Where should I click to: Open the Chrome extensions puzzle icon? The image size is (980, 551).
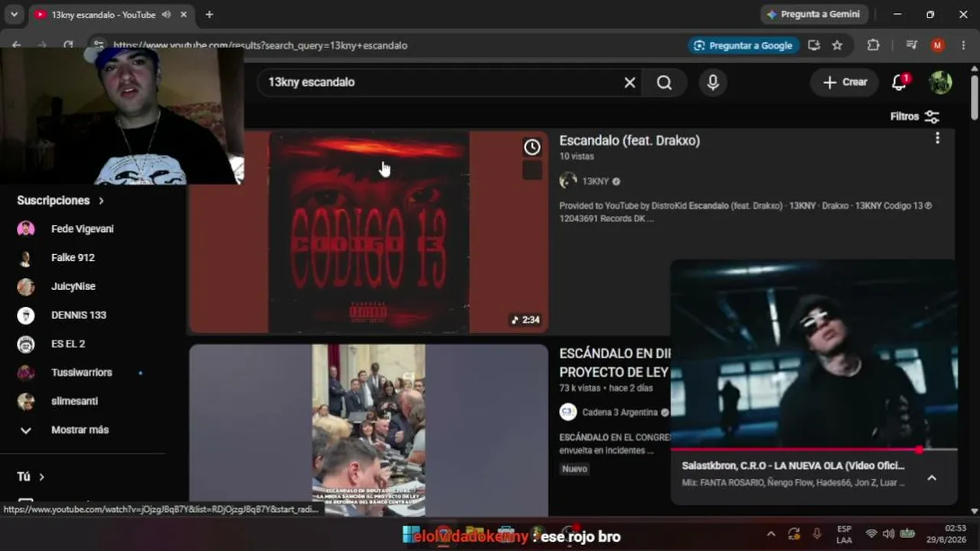pos(873,45)
